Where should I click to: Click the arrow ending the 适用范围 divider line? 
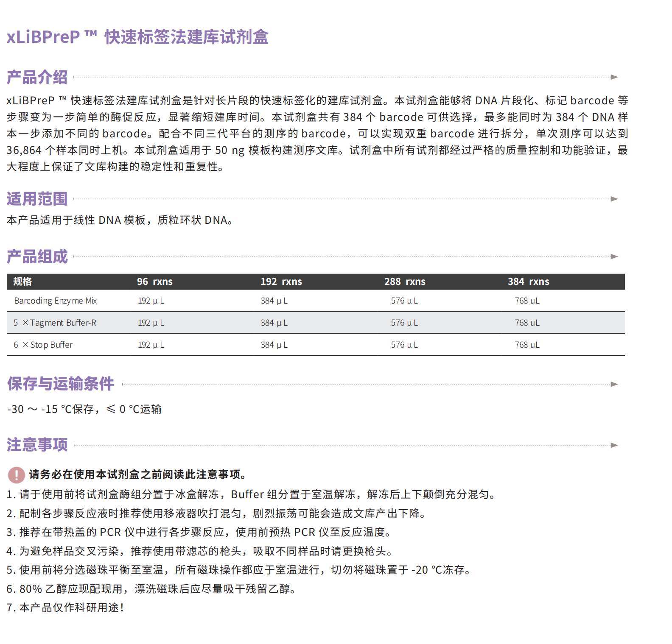pos(614,199)
